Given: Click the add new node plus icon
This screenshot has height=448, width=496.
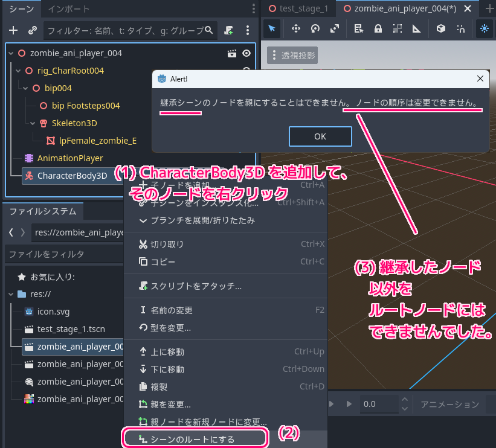Looking at the screenshot, I should click(14, 30).
